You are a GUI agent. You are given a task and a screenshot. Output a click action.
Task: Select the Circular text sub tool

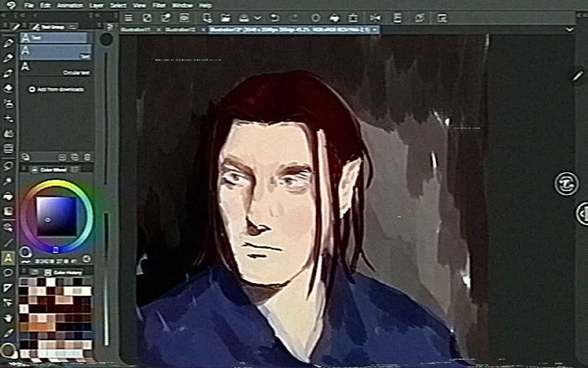(56, 68)
